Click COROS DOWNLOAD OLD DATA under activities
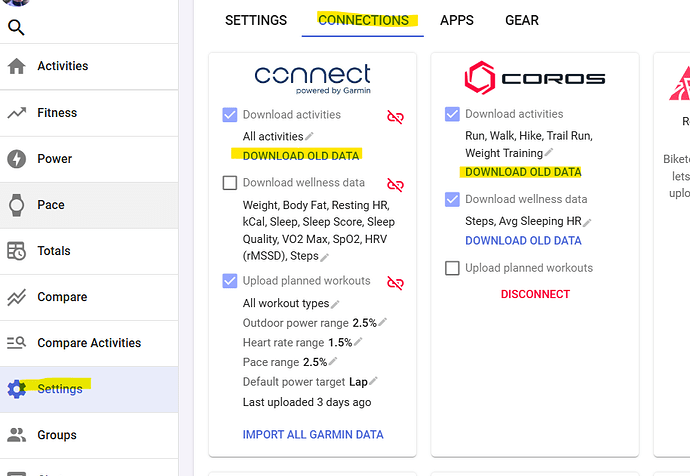Screen dimensions: 690x476 523,172
